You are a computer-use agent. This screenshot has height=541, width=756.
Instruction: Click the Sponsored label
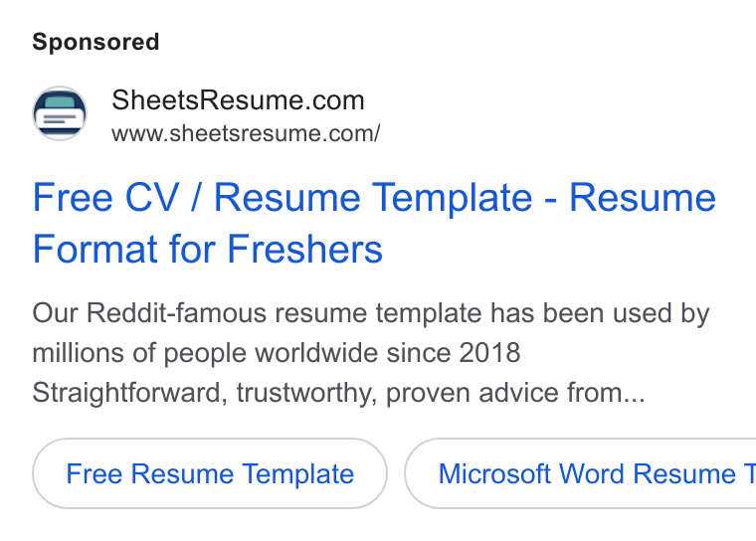tap(95, 42)
